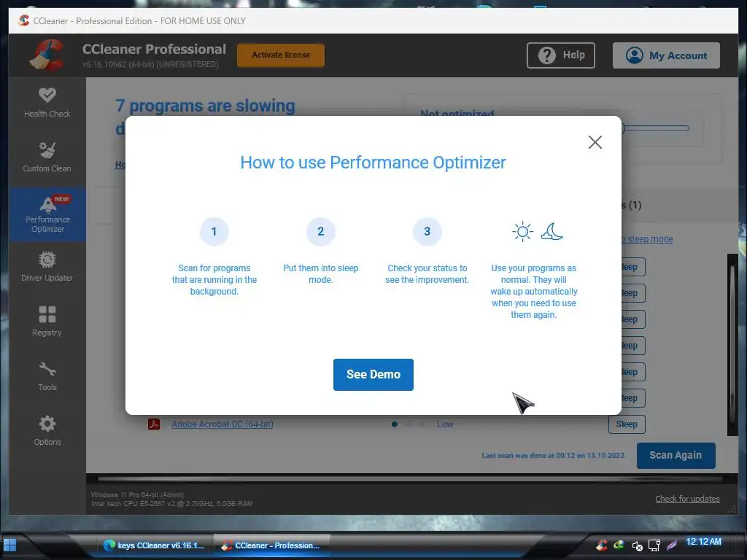Click the green refresh tray icon

point(619,544)
